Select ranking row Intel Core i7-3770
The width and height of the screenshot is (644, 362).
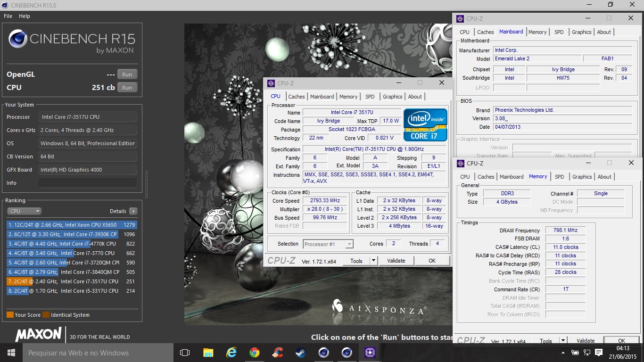point(72,253)
